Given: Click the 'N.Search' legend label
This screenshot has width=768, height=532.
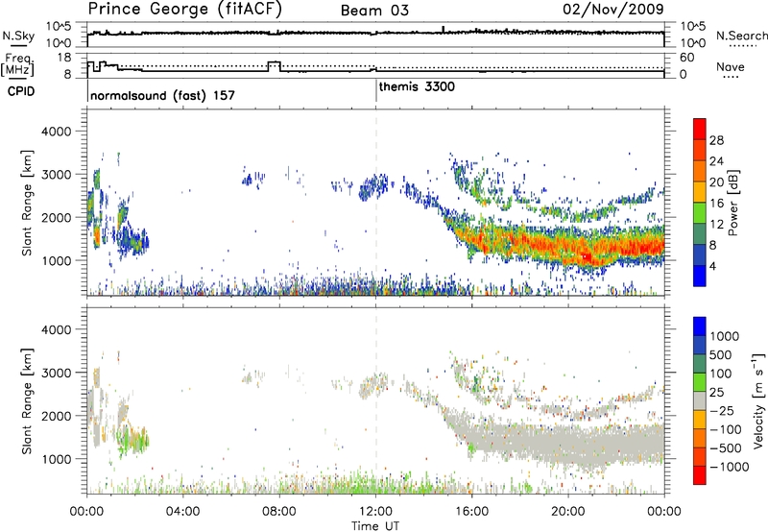Looking at the screenshot, I should (741, 36).
